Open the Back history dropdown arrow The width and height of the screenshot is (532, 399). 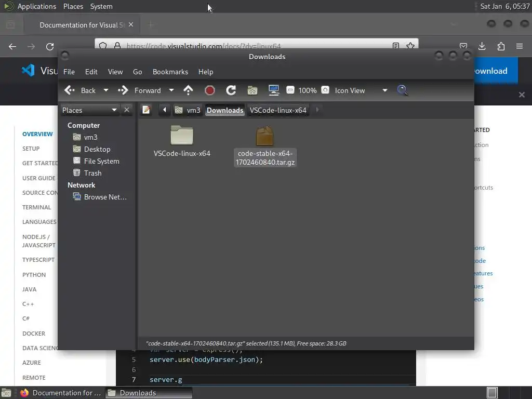tap(106, 90)
